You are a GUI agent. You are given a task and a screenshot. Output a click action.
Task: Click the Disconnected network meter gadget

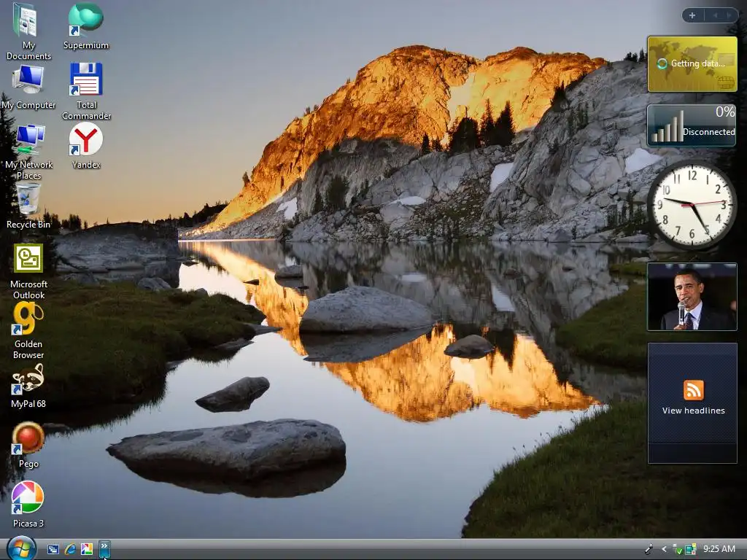click(x=692, y=125)
